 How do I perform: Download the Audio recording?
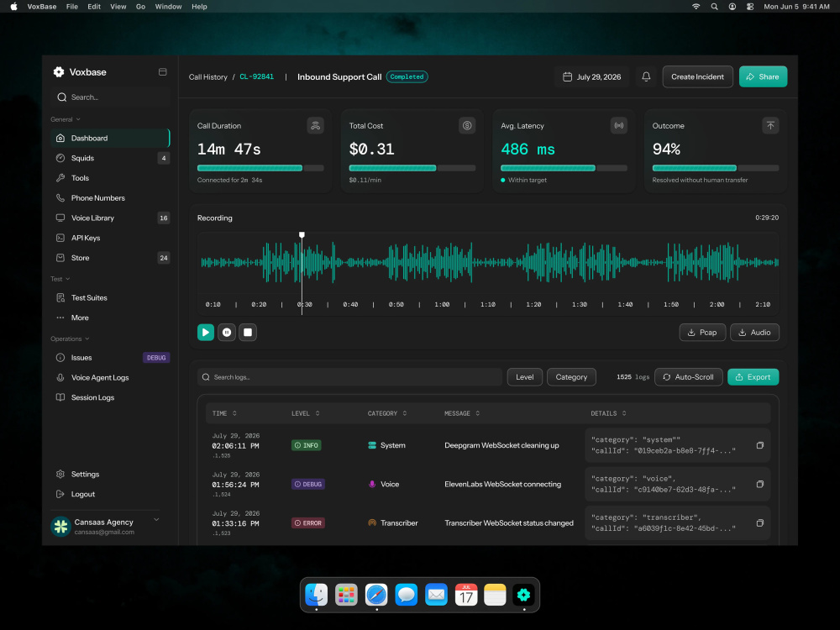click(754, 332)
